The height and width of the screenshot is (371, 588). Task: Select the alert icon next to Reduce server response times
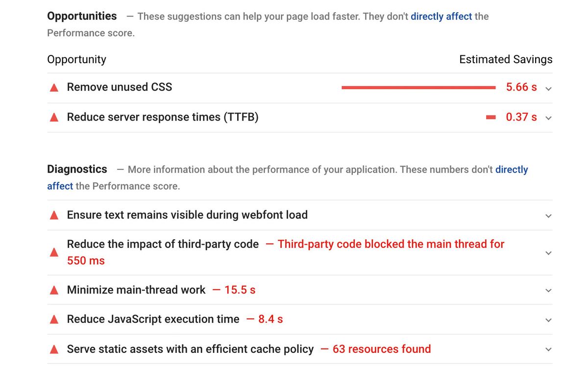pos(54,117)
